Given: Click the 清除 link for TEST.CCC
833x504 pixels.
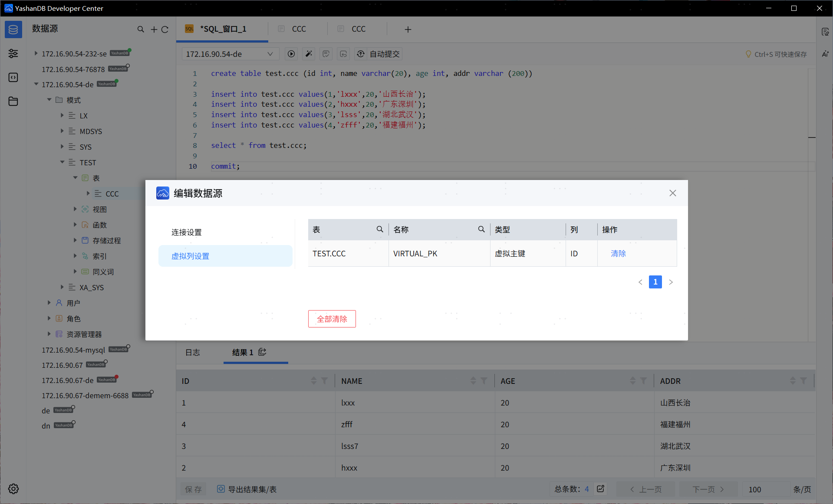Looking at the screenshot, I should [x=618, y=253].
